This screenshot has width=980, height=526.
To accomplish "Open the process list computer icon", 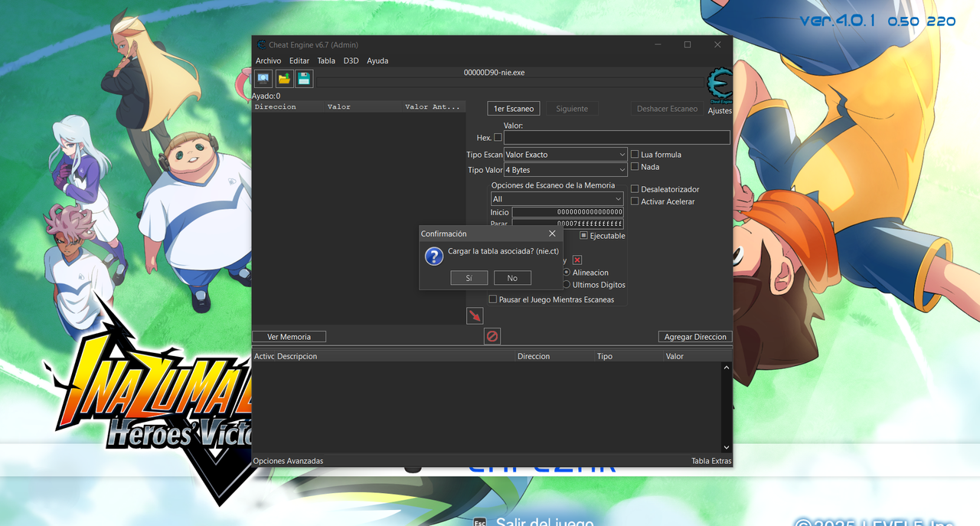I will pos(263,78).
